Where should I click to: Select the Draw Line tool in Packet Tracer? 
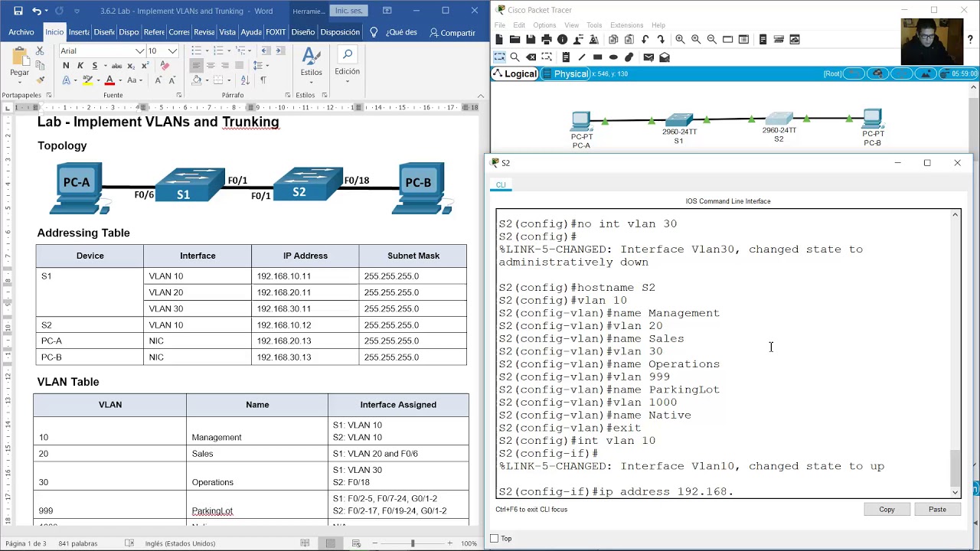click(582, 57)
